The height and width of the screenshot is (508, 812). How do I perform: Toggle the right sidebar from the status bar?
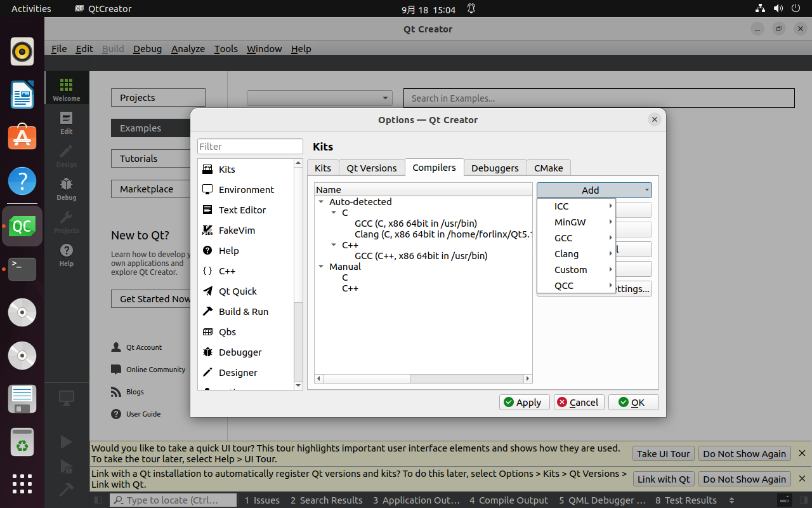[x=803, y=500]
